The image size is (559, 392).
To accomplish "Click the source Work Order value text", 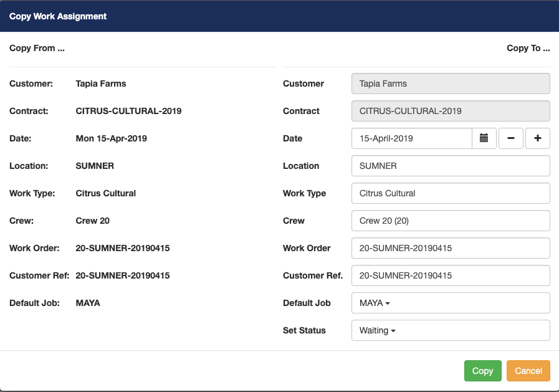I will (122, 248).
